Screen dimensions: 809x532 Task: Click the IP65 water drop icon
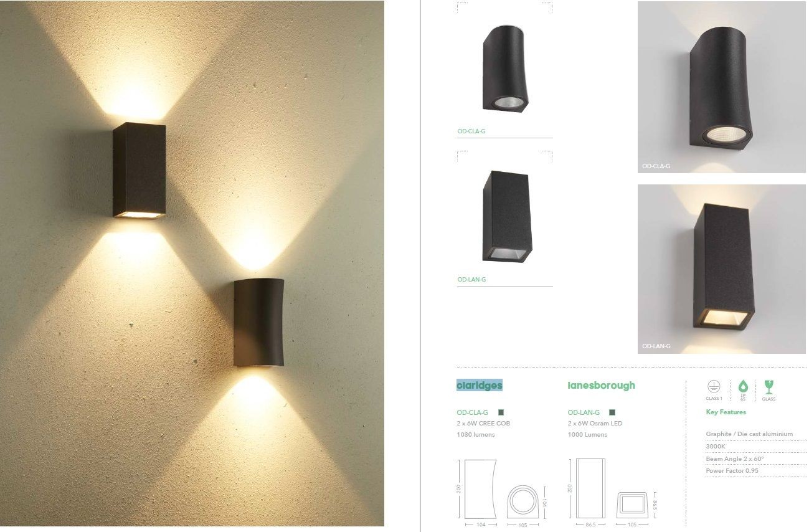pos(742,386)
